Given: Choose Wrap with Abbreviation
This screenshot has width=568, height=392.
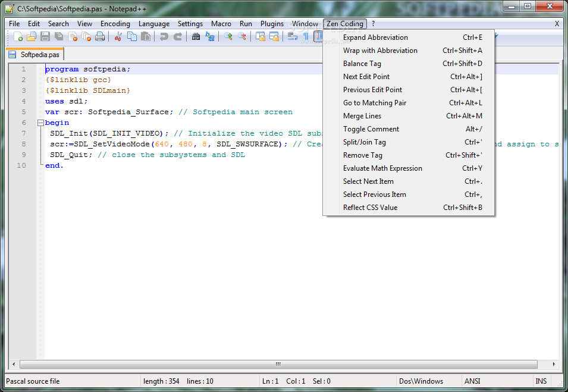Looking at the screenshot, I should (x=409, y=51).
